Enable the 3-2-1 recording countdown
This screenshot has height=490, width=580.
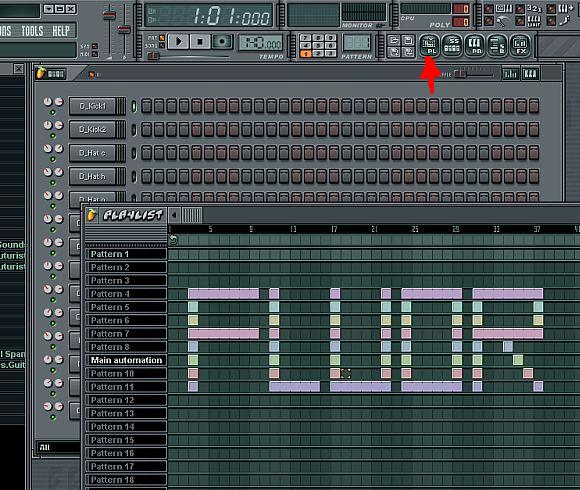(535, 8)
